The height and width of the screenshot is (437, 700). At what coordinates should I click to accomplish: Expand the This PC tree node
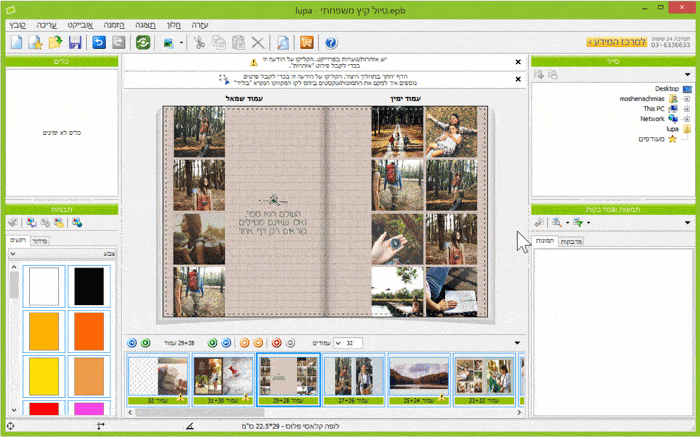point(686,108)
